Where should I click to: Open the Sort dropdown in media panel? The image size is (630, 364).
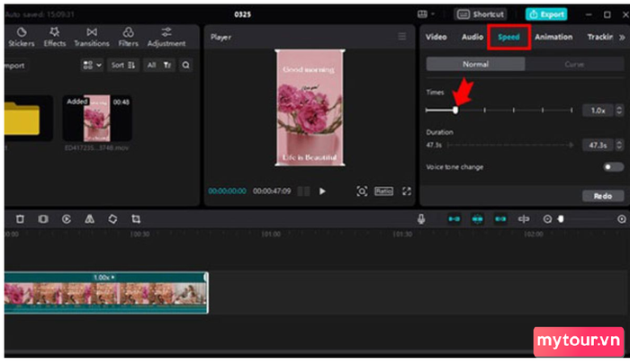pyautogui.click(x=123, y=65)
